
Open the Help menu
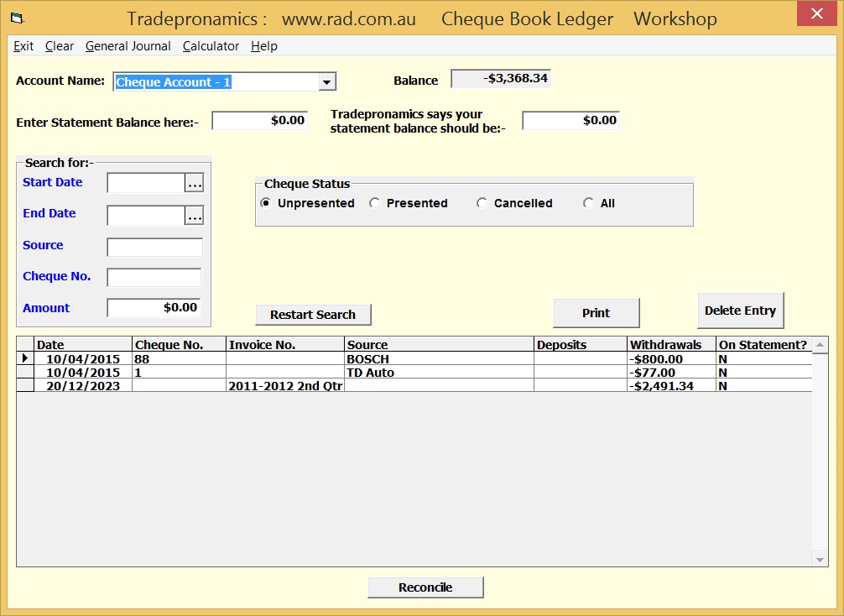pos(264,46)
